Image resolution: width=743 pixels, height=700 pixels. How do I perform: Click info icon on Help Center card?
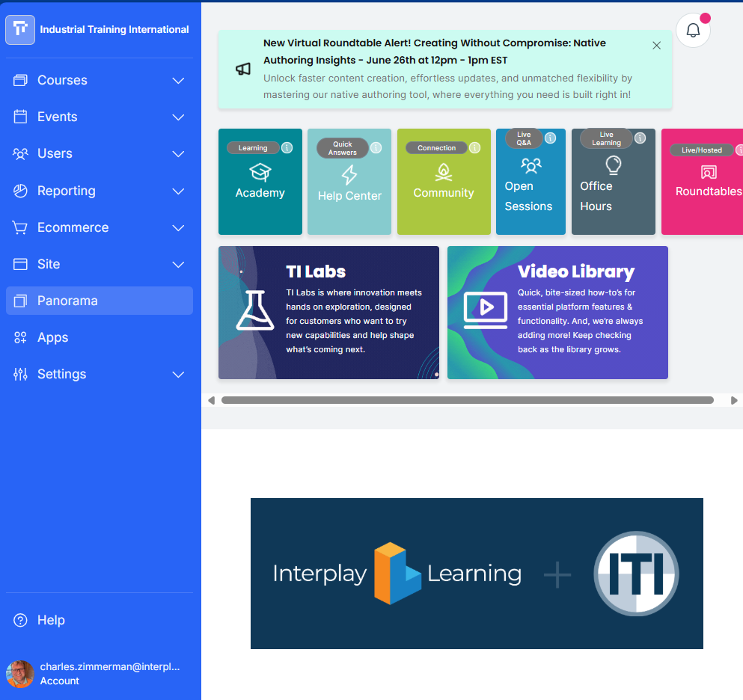(376, 148)
